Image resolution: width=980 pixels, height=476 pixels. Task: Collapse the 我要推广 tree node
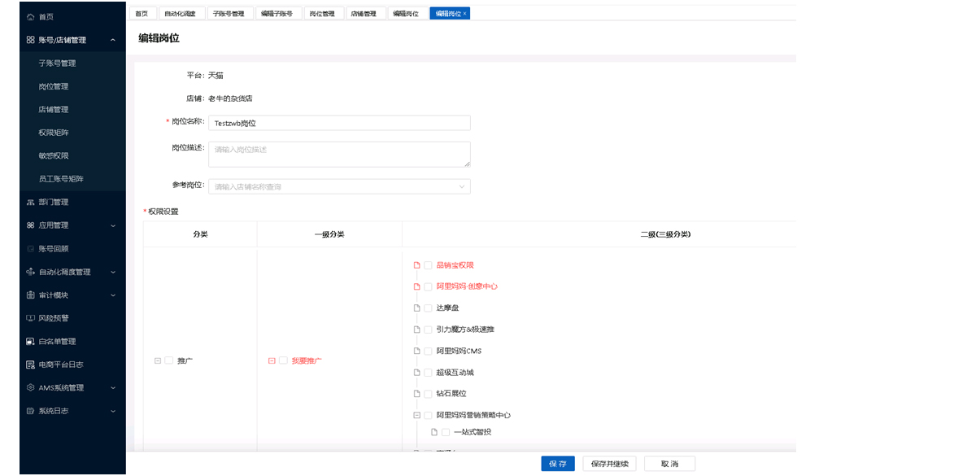272,360
